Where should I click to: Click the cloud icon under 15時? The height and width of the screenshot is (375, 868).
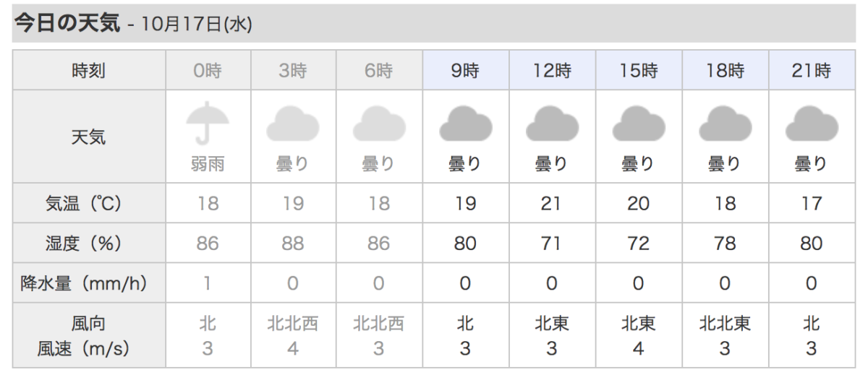coord(638,124)
